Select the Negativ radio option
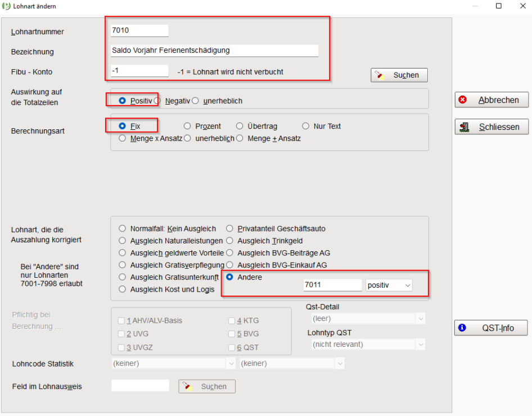Viewport: 532px width, 416px height. click(157, 101)
